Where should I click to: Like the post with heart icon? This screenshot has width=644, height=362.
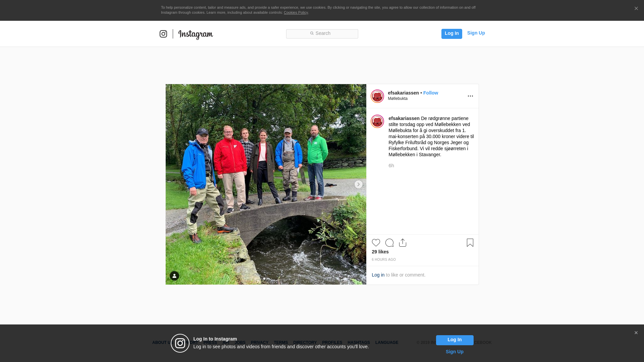[x=376, y=243]
